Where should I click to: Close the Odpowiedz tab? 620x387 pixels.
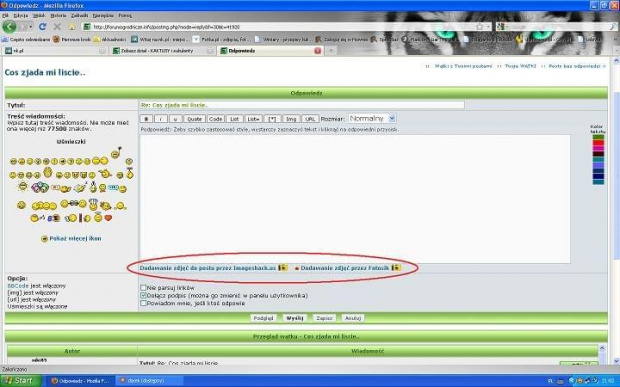pyautogui.click(x=318, y=51)
